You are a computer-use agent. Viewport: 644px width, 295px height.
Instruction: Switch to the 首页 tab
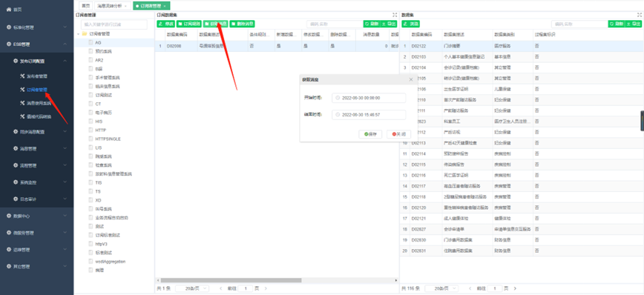point(85,6)
